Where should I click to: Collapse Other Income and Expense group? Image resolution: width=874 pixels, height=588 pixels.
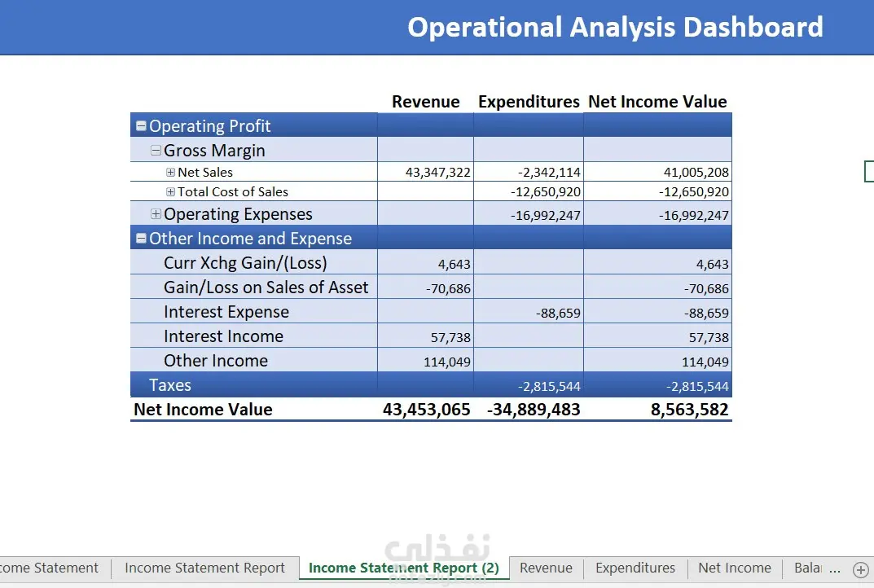(141, 239)
